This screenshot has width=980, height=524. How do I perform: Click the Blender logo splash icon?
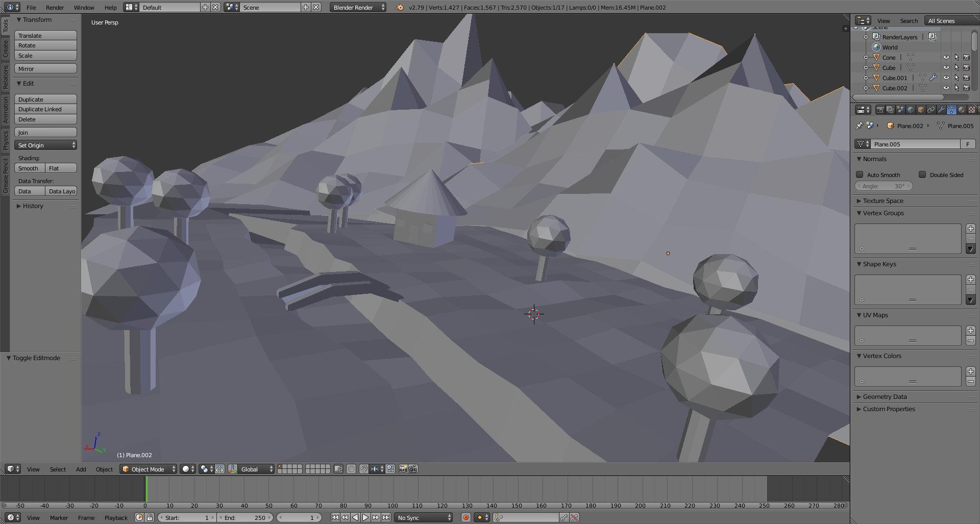400,7
